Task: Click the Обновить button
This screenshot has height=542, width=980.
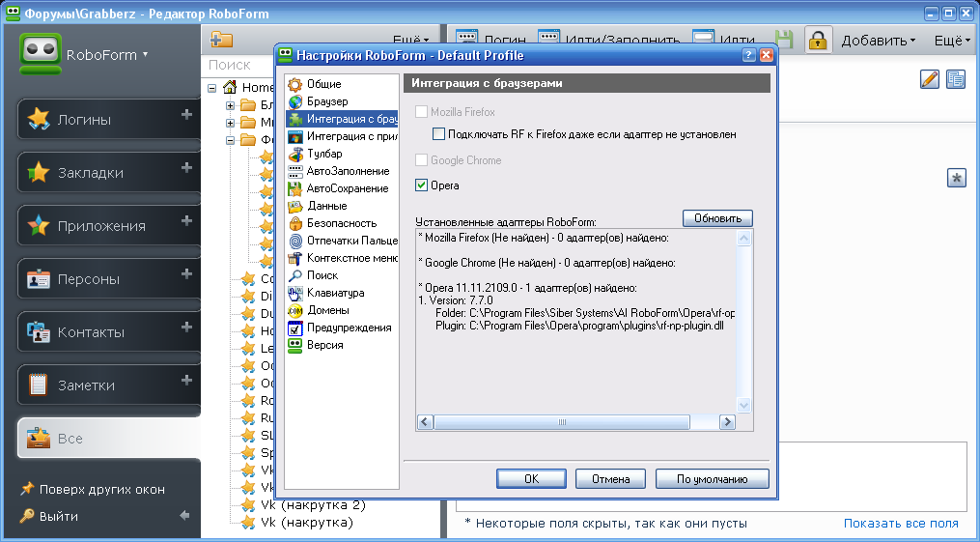Action: tap(717, 218)
